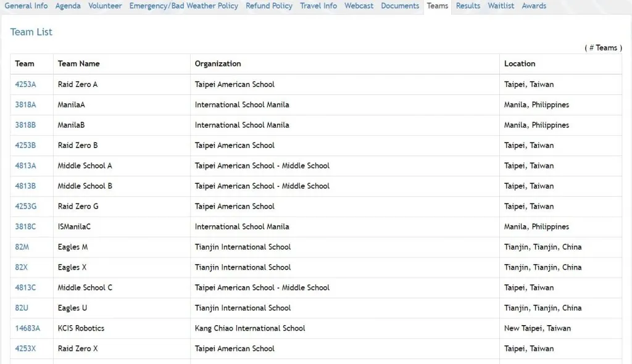
Task: Show the Results tab
Action: click(x=468, y=6)
